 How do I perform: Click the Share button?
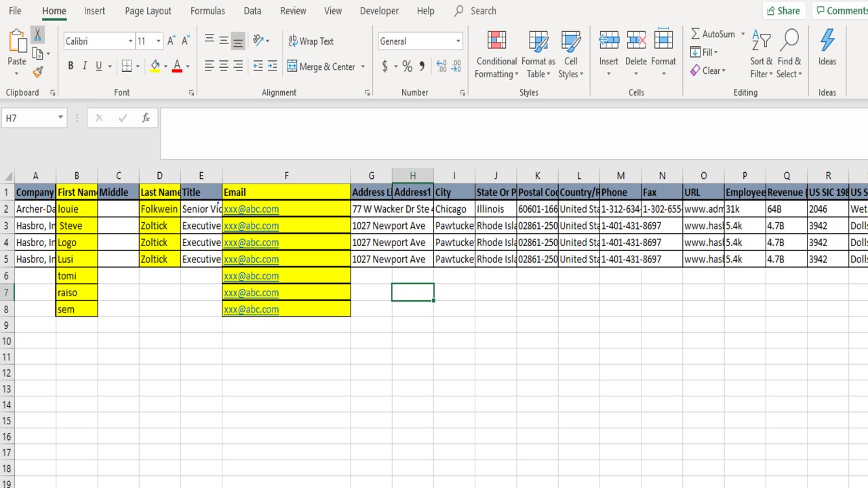click(x=783, y=11)
